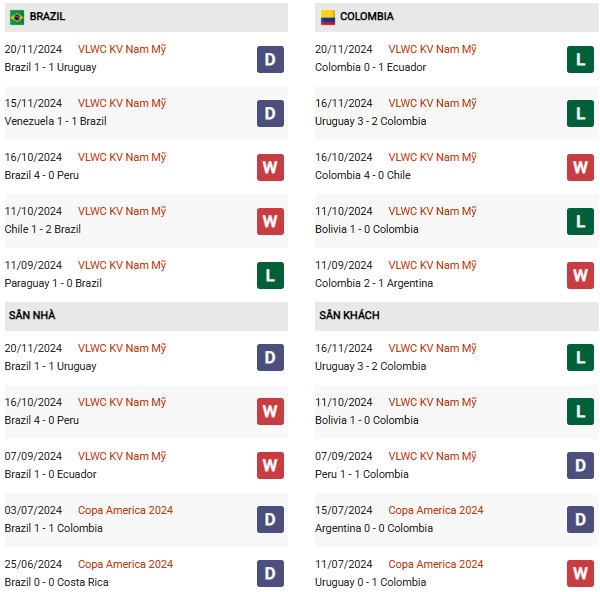Open Copa America 2024 link for Brazil - Costa Rica
Viewport: 600px width, 592px height.
[125, 565]
